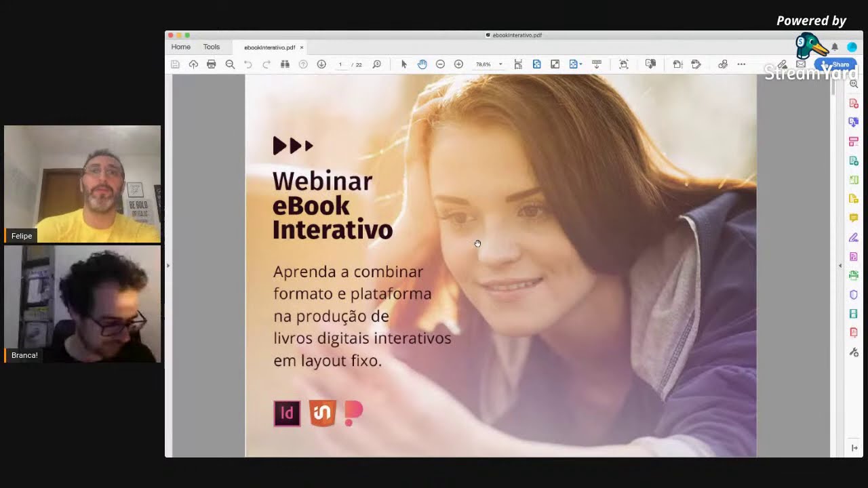Click the rotate page icon
868x488 pixels.
(677, 64)
